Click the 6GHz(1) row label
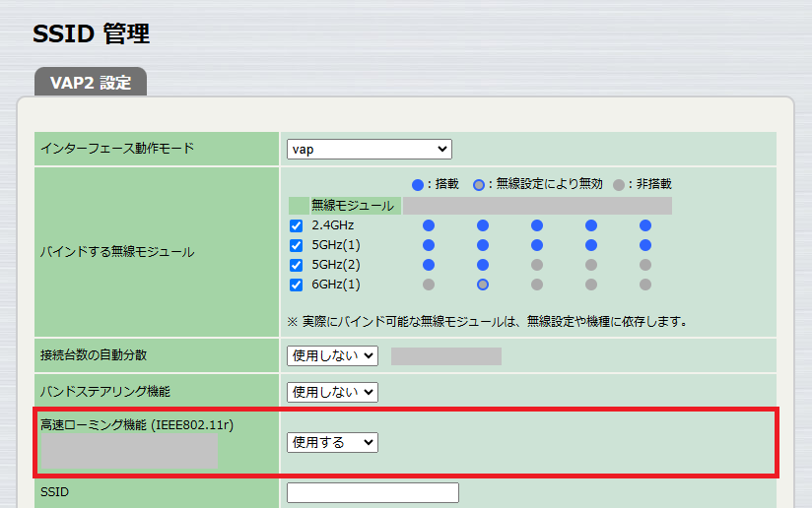The height and width of the screenshot is (508, 812). pos(336,285)
